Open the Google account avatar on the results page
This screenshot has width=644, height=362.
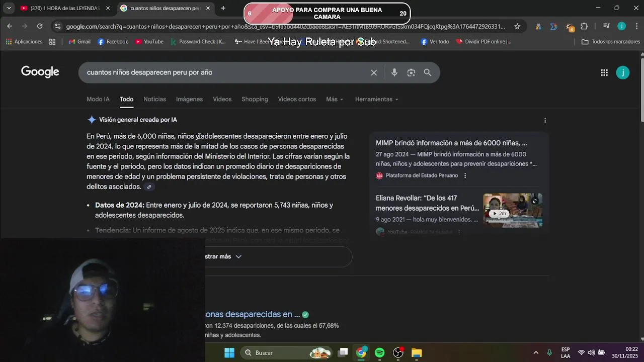tap(623, 72)
